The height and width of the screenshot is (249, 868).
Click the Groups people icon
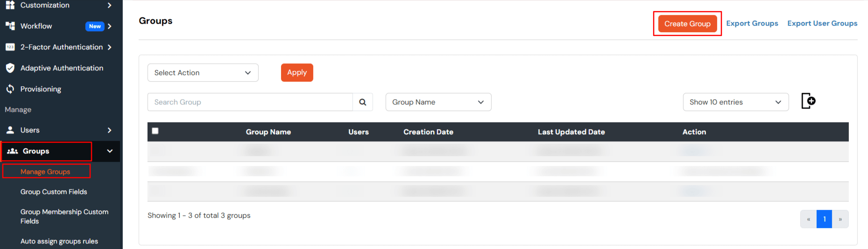click(x=13, y=151)
